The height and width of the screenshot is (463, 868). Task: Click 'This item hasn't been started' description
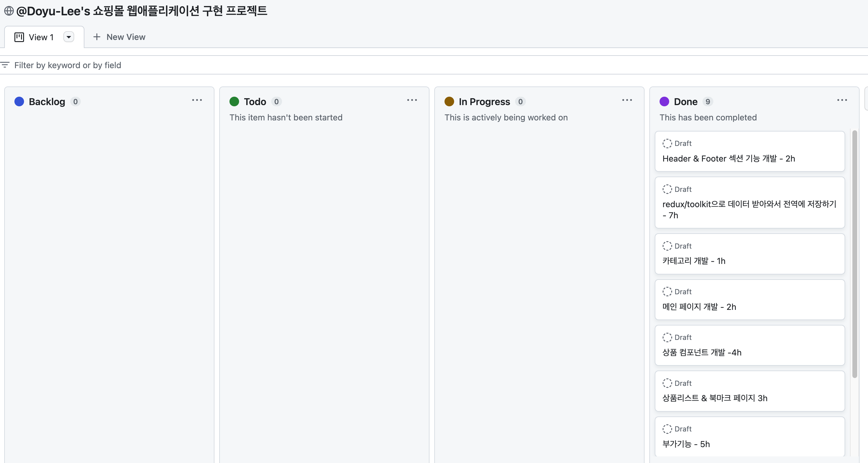(286, 118)
